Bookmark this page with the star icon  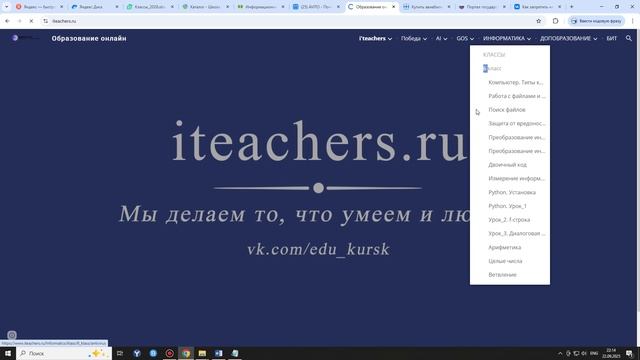[x=538, y=21]
